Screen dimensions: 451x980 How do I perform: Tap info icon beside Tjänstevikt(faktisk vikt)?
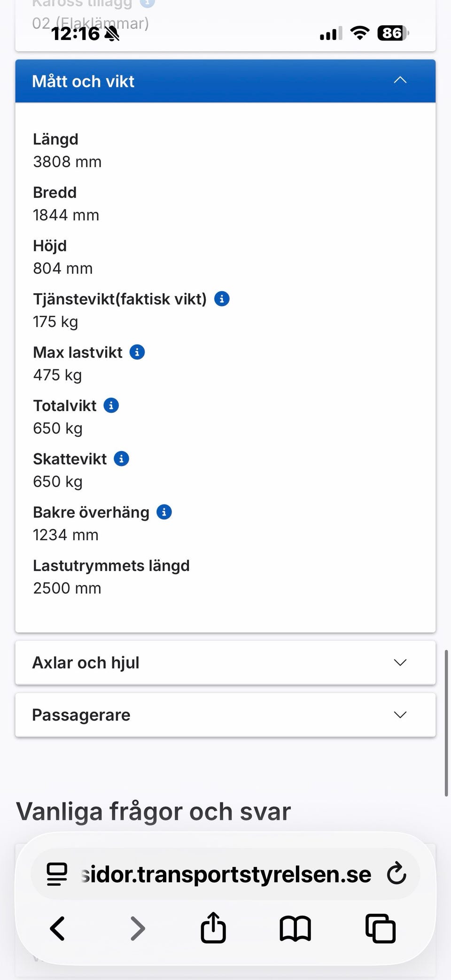222,299
